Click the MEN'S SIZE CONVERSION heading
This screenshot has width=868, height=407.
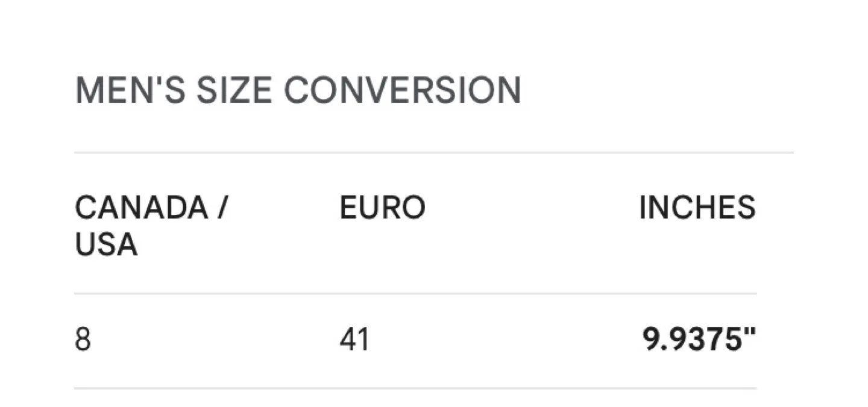298,90
